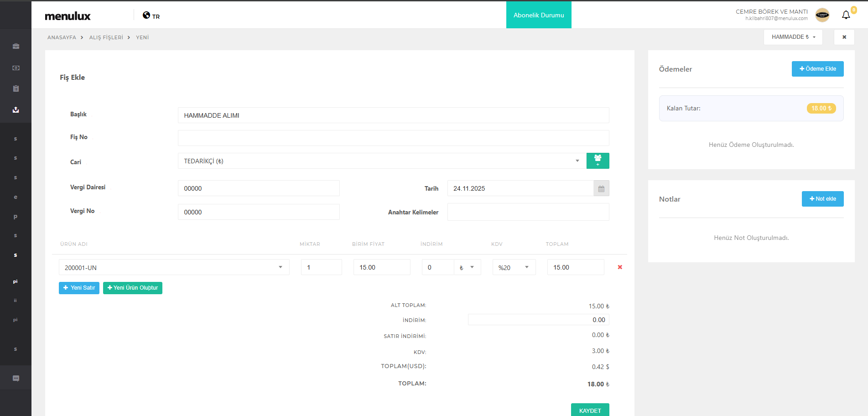
Task: Open the HAMMADDE ₺ dropdown
Action: 793,37
